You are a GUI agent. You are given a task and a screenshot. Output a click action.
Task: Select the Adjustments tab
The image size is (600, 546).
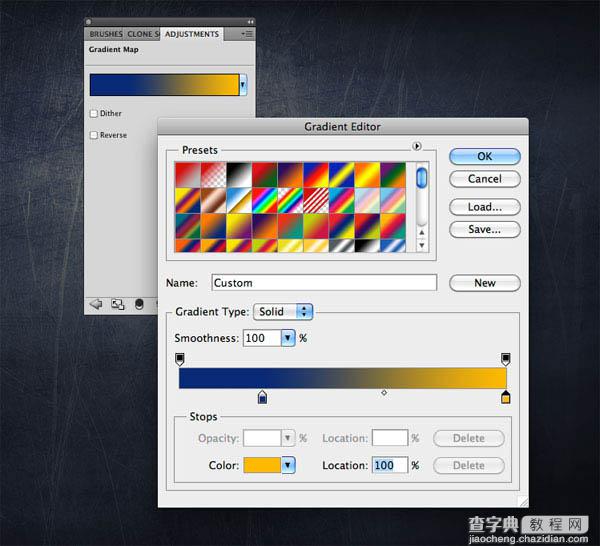[192, 34]
